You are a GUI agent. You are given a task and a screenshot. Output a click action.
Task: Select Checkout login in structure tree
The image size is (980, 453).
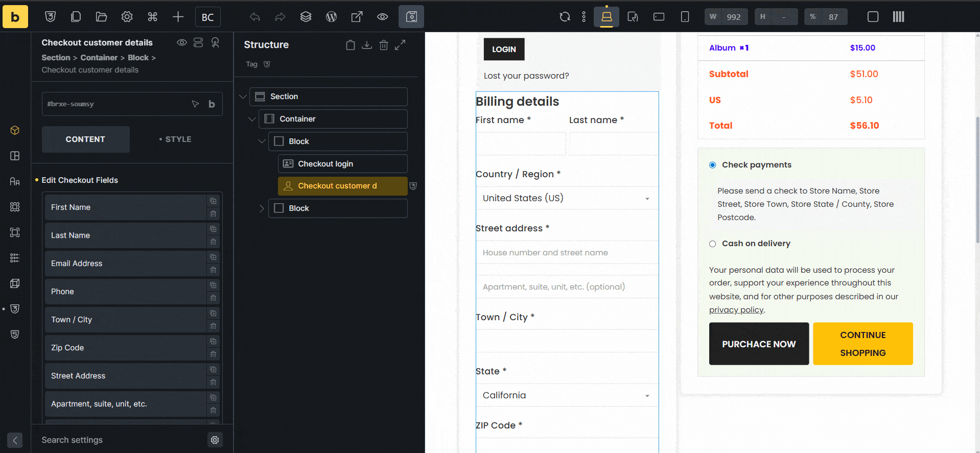pyautogui.click(x=343, y=164)
